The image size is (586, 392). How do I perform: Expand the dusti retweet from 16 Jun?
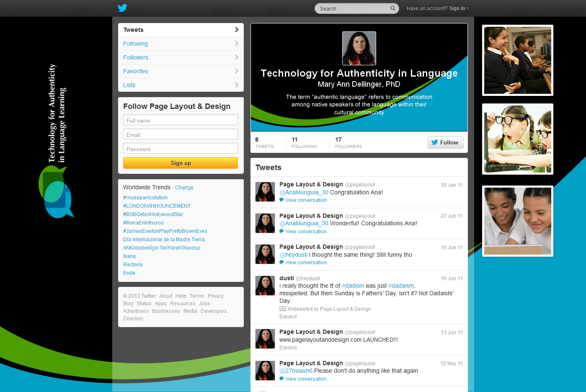(x=288, y=317)
